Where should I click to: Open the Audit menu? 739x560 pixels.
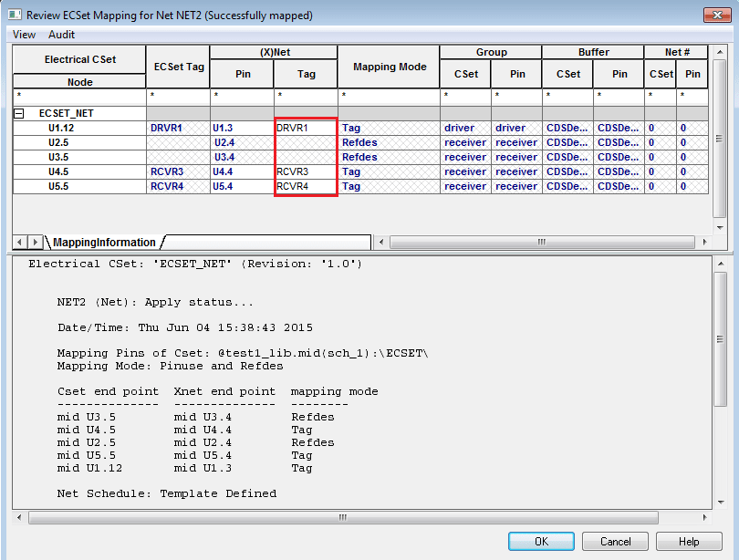[61, 35]
